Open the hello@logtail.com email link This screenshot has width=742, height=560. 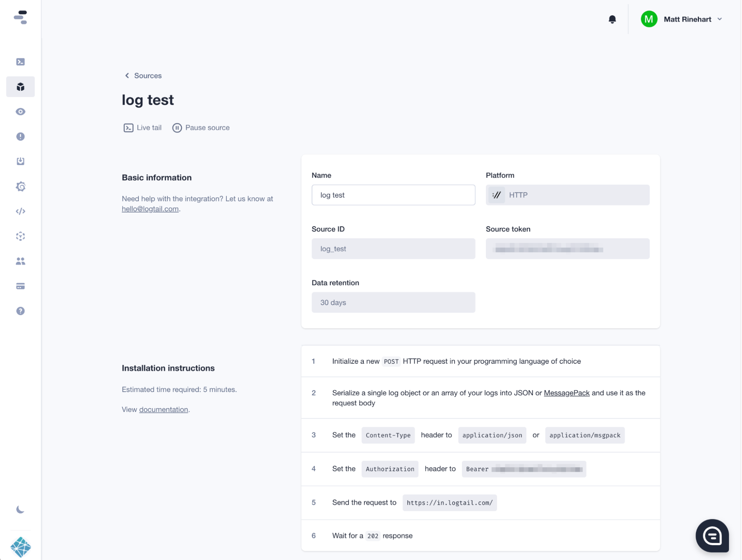coord(150,209)
